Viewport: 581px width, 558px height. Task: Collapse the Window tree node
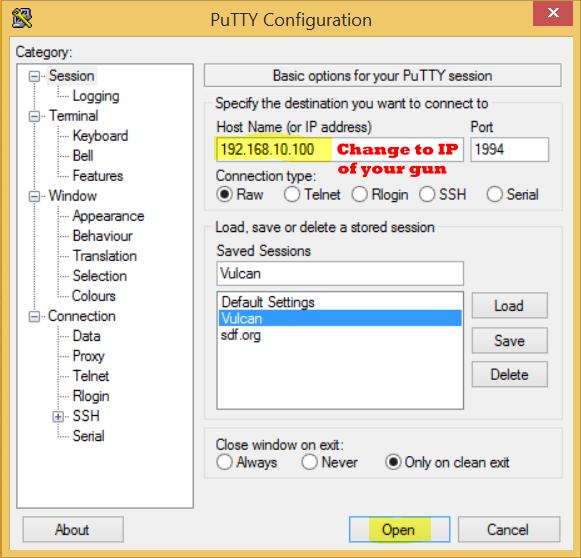click(x=34, y=196)
